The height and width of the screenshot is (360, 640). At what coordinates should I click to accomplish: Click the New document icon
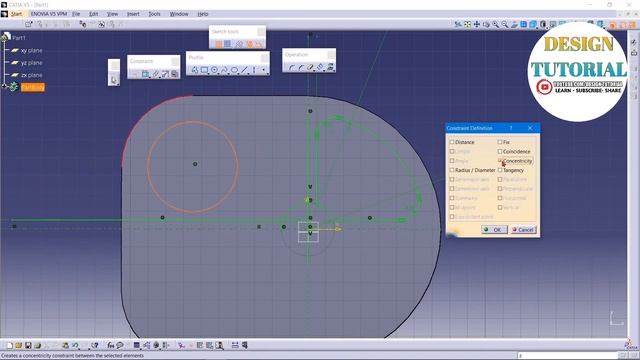tap(10, 345)
